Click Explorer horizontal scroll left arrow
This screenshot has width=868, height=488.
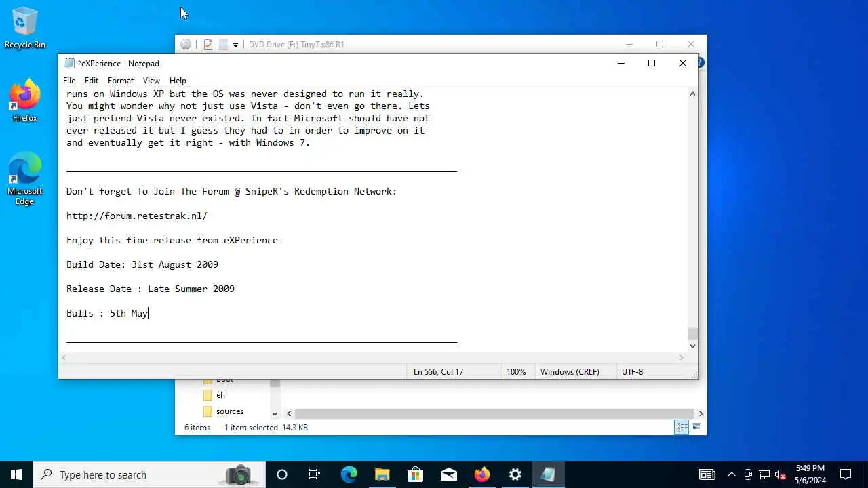coord(289,413)
